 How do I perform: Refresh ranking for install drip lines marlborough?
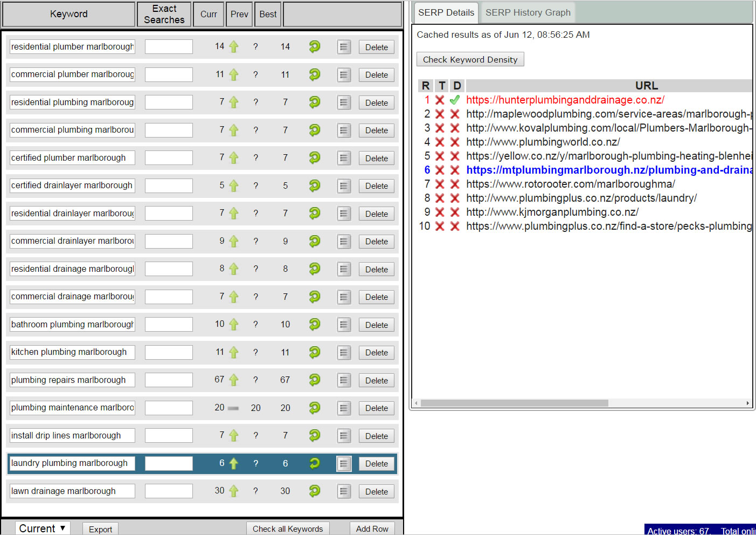pyautogui.click(x=315, y=435)
